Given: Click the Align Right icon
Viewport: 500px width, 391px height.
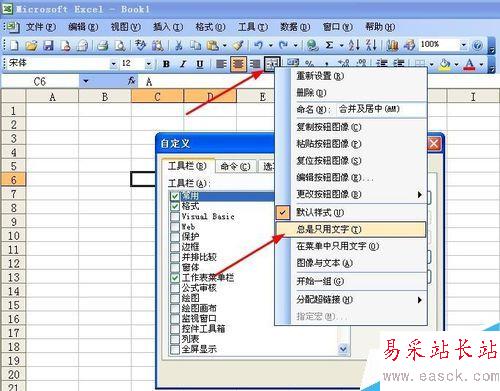Looking at the screenshot, I should click(255, 64).
